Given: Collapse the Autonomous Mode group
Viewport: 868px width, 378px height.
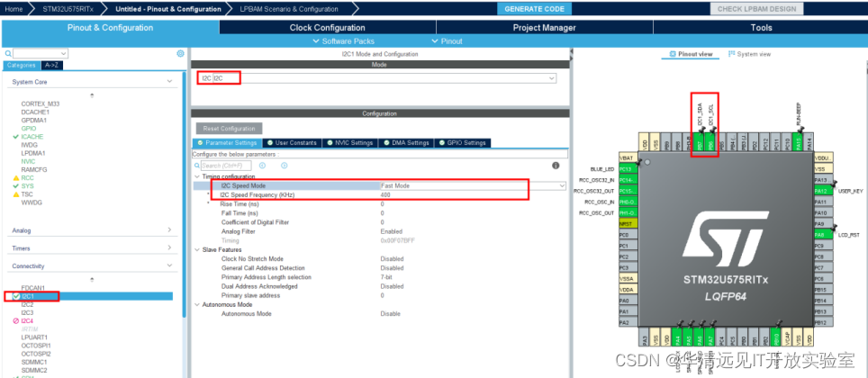Looking at the screenshot, I should [x=197, y=304].
